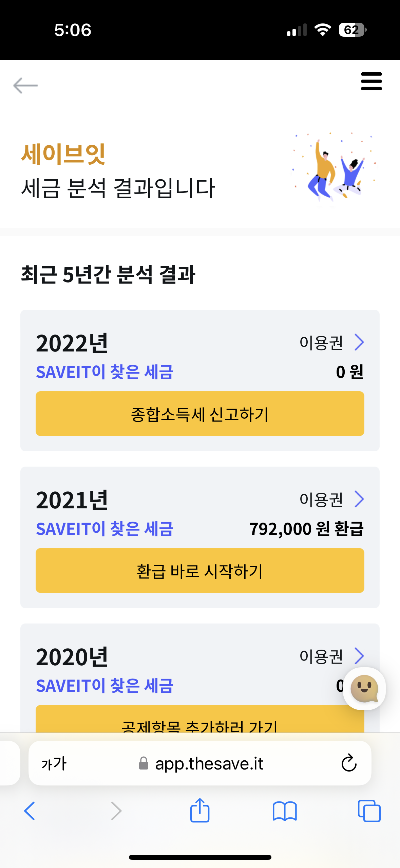The image size is (400, 868).
Task: Open Safari bookmarks
Action: click(x=284, y=811)
